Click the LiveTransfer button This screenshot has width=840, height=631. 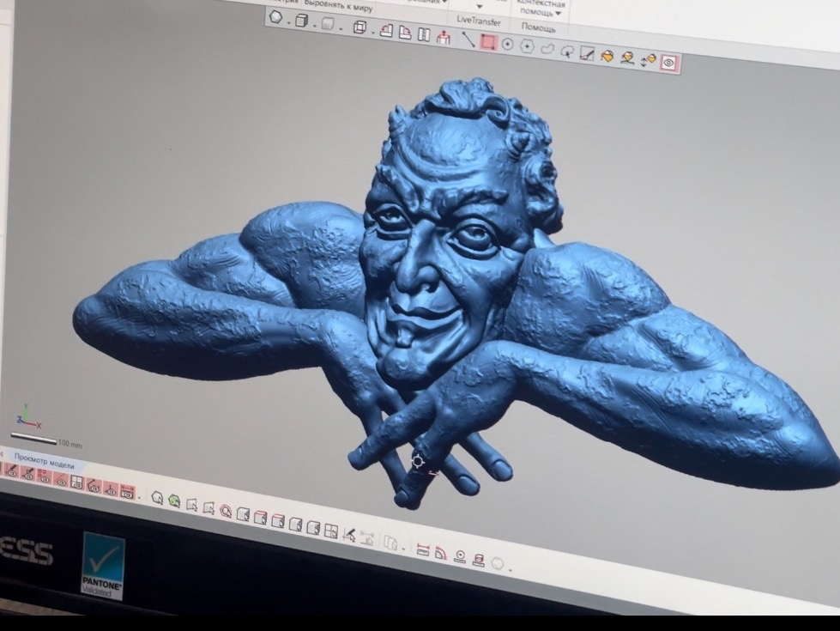point(478,20)
